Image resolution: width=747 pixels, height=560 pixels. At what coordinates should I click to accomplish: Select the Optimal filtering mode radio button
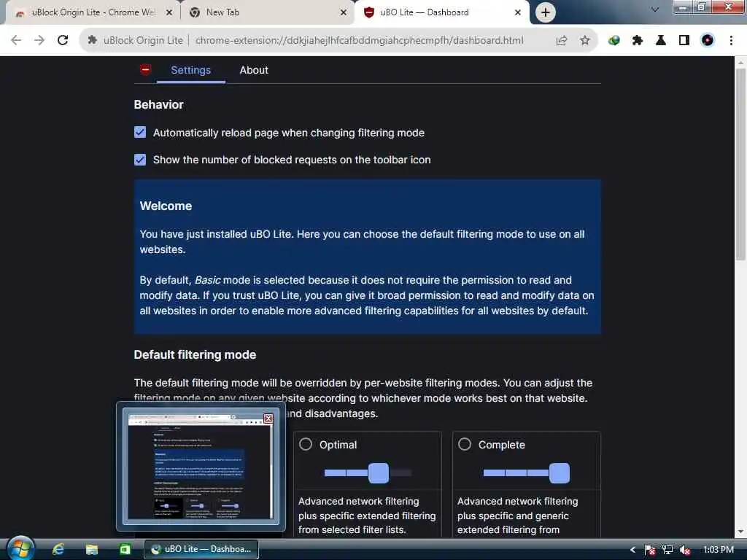tap(306, 444)
